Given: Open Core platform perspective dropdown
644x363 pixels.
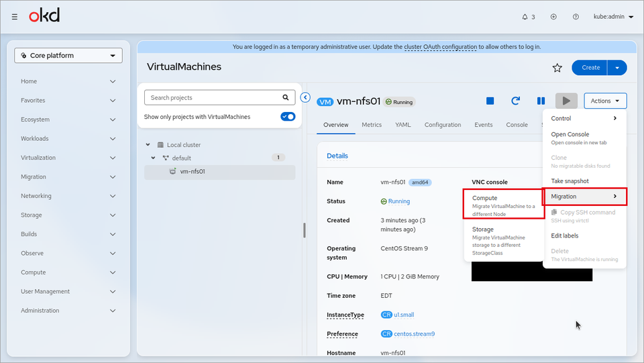Looking at the screenshot, I should click(x=68, y=56).
